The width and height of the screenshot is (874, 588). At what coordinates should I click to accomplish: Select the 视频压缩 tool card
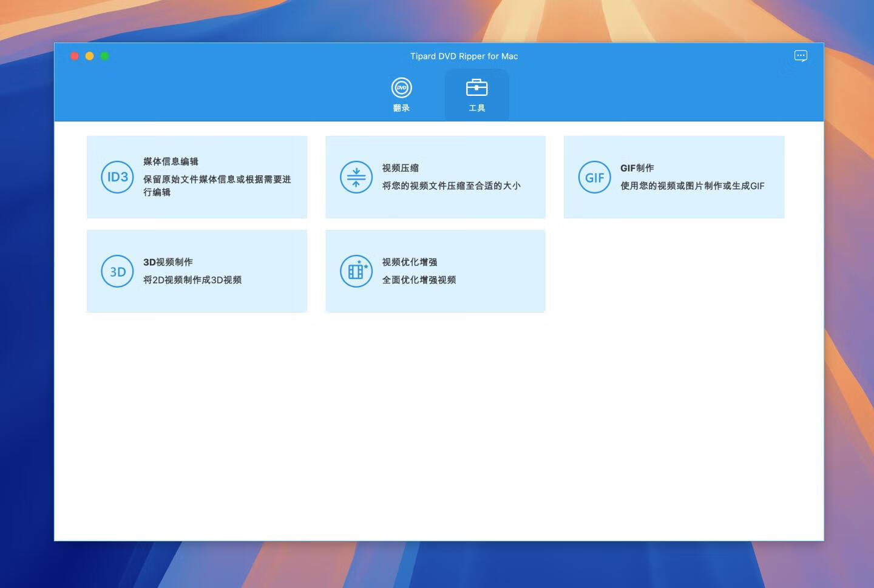pyautogui.click(x=436, y=177)
